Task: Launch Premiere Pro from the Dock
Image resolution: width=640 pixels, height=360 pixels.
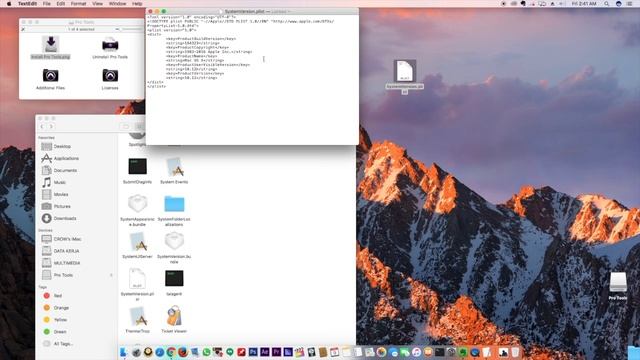Action: click(276, 352)
